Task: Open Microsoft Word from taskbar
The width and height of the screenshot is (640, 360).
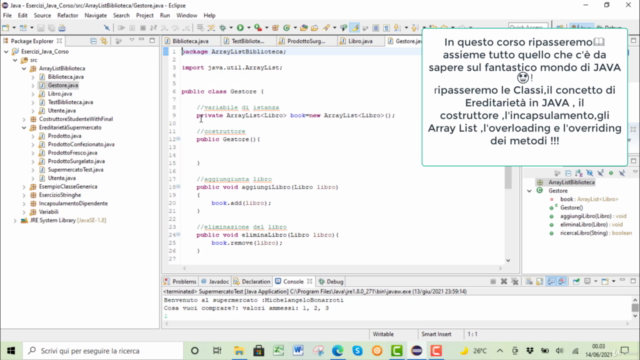Action: coord(298,351)
